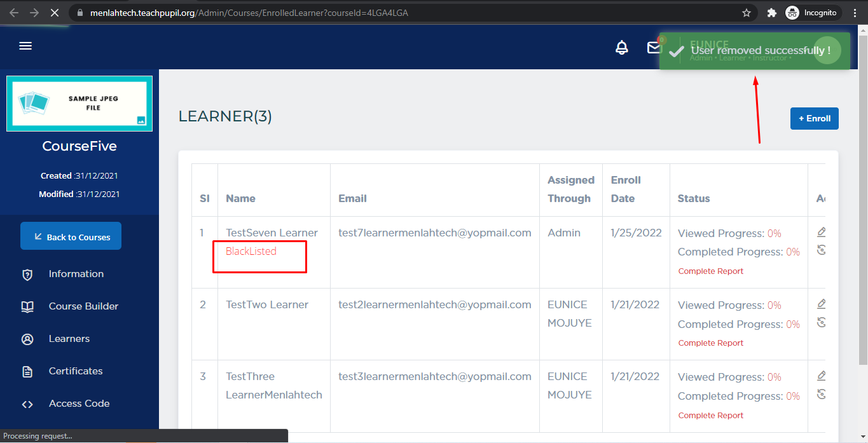Screen dimensions: 868x443
Task: Open Information in sidebar
Action: (x=76, y=274)
